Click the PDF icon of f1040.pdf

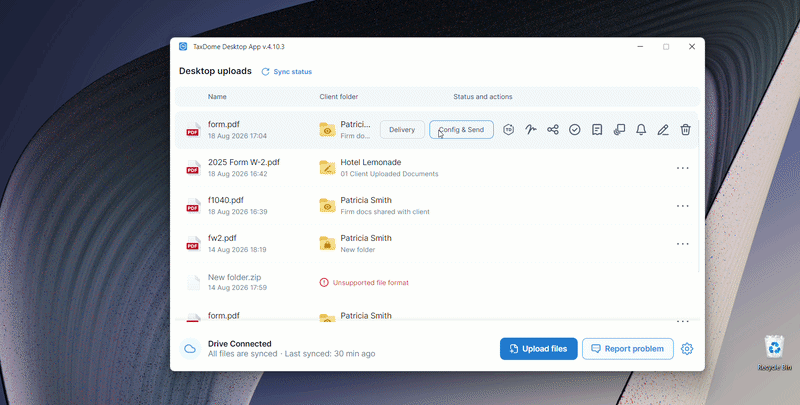tap(193, 206)
